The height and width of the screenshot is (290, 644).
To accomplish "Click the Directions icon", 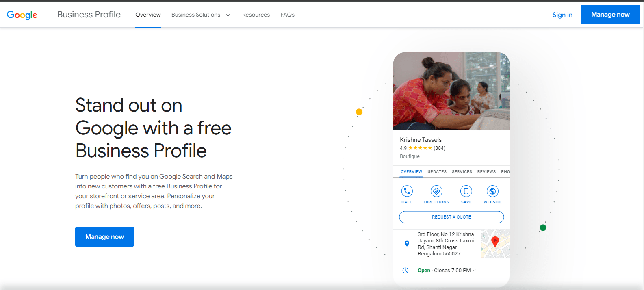I will 436,191.
